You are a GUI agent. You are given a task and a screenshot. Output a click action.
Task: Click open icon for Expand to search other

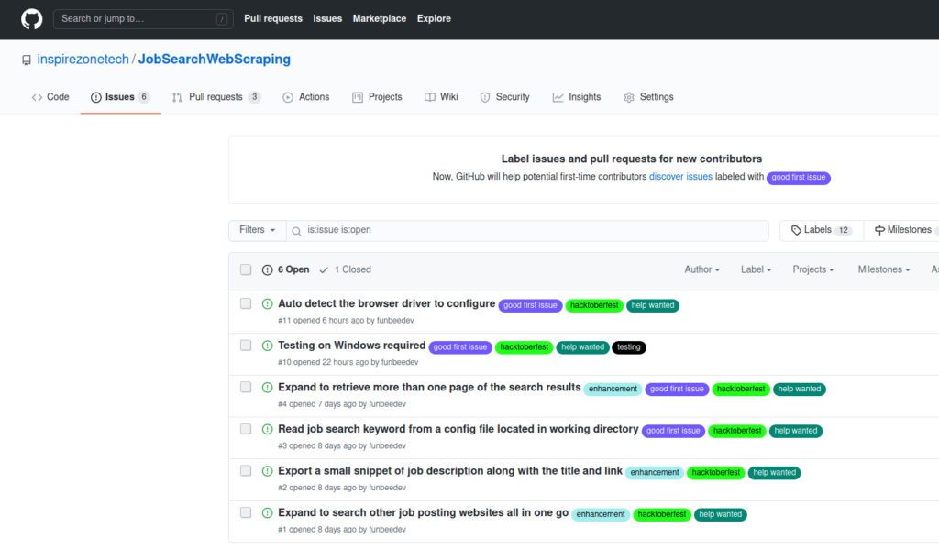pyautogui.click(x=267, y=513)
